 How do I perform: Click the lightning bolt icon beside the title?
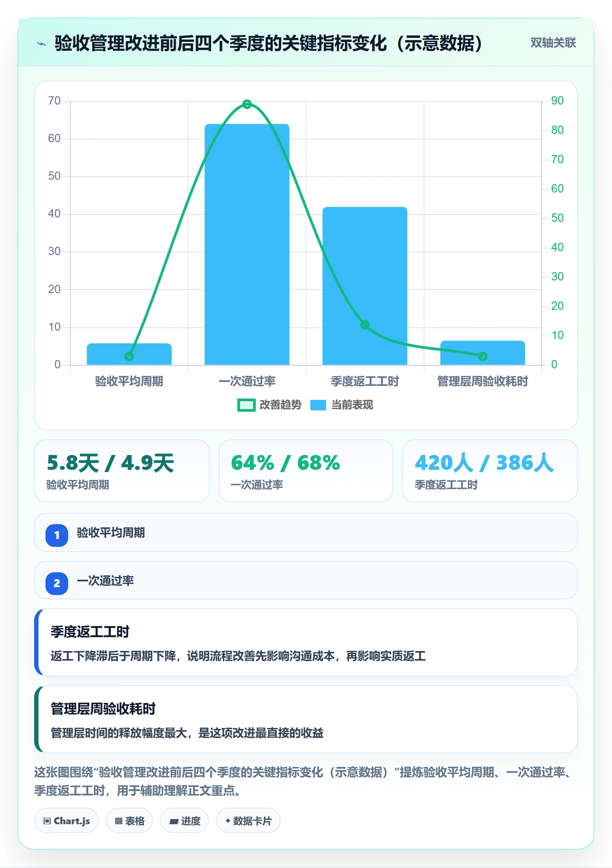(x=42, y=44)
